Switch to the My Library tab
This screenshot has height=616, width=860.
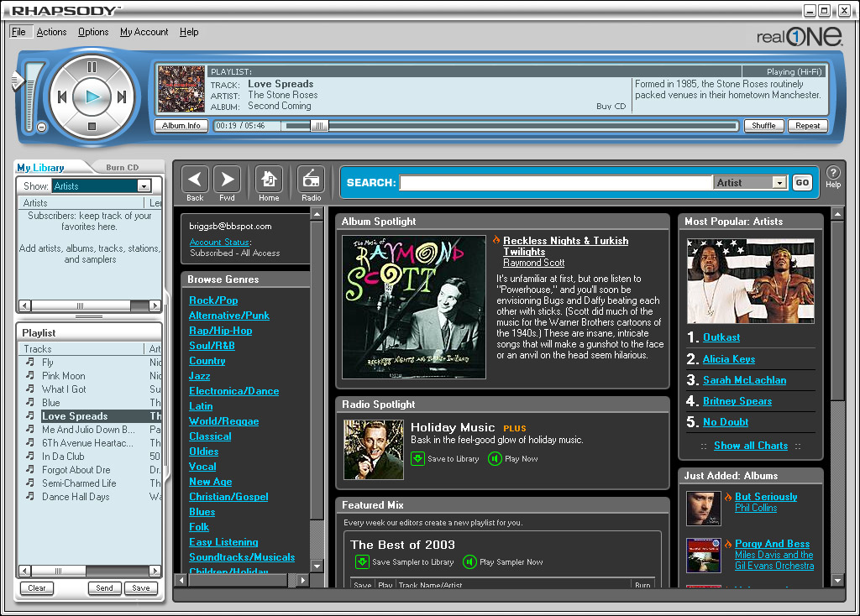(40, 167)
